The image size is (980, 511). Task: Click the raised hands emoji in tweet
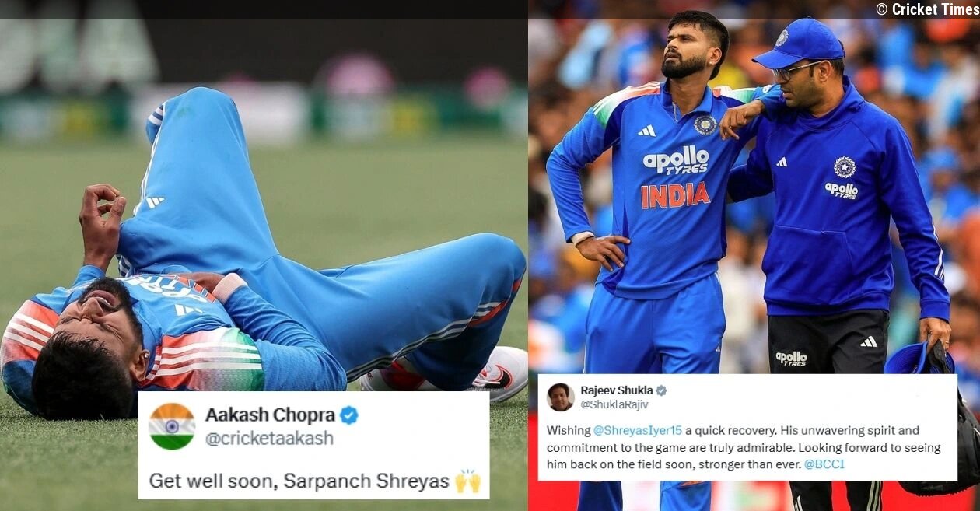tap(467, 481)
